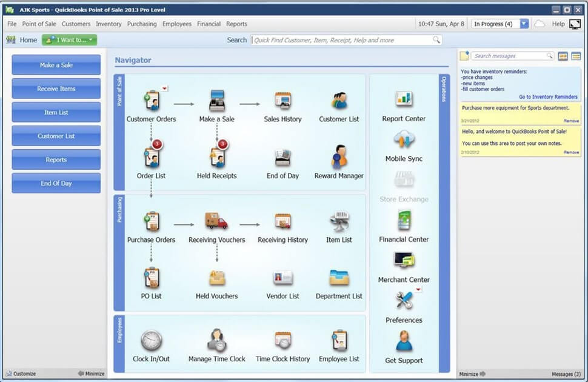Open the Order List icon
This screenshot has width=588, height=382.
(x=152, y=157)
